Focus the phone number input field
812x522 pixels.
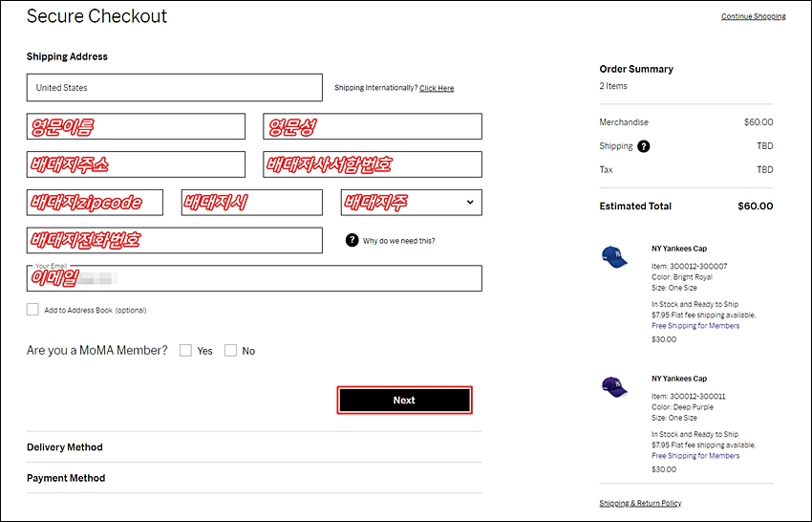point(175,240)
